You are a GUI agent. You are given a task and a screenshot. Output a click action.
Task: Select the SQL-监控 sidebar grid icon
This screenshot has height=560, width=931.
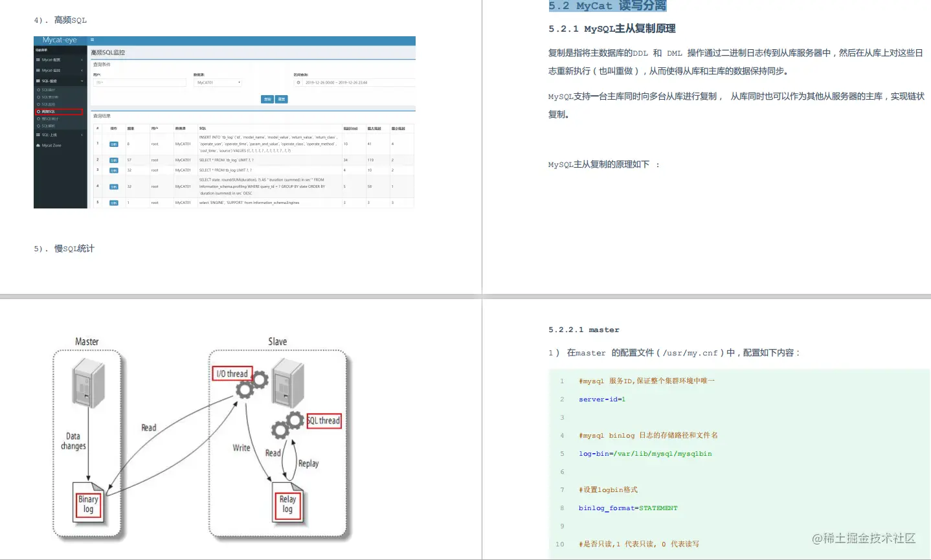coord(38,81)
